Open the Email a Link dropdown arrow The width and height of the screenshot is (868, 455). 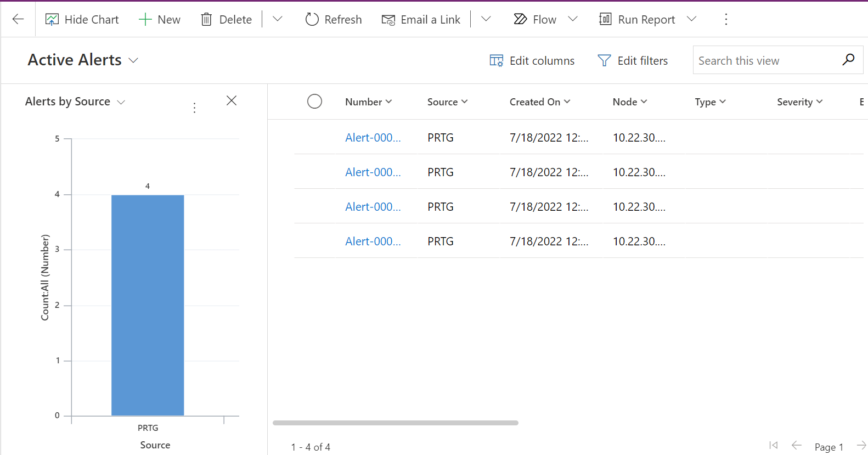pos(486,19)
